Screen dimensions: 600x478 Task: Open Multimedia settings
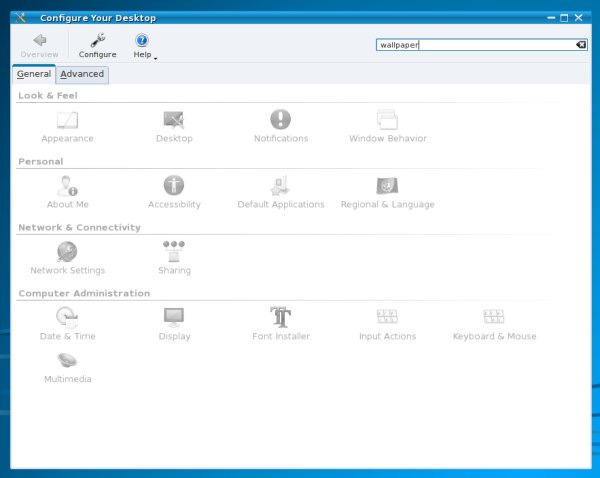tap(67, 368)
